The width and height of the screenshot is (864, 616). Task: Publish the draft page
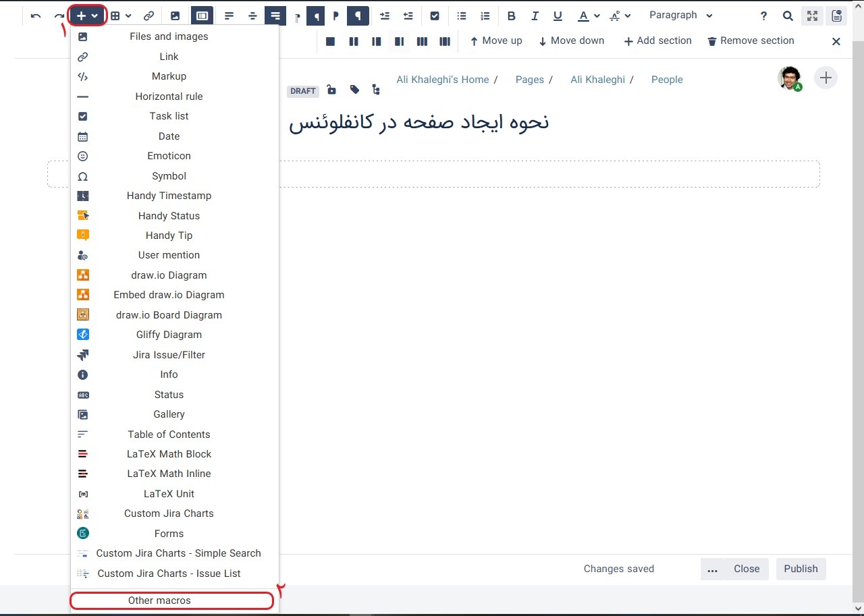click(801, 569)
